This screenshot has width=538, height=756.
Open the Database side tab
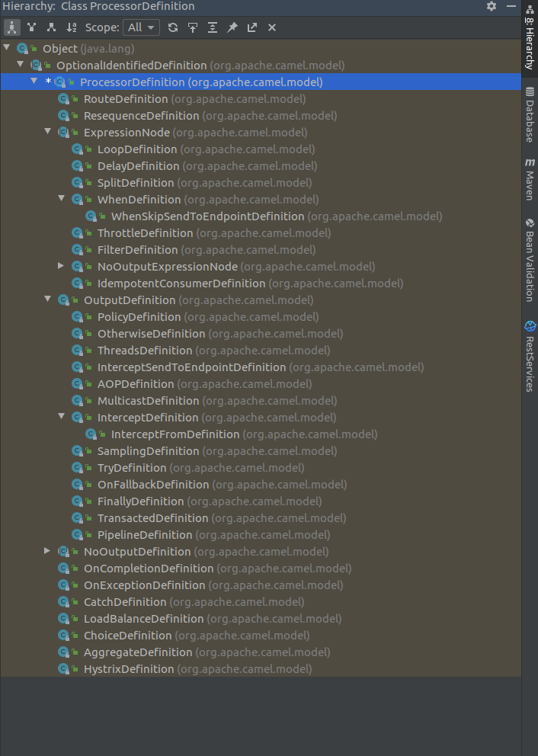pos(530,115)
